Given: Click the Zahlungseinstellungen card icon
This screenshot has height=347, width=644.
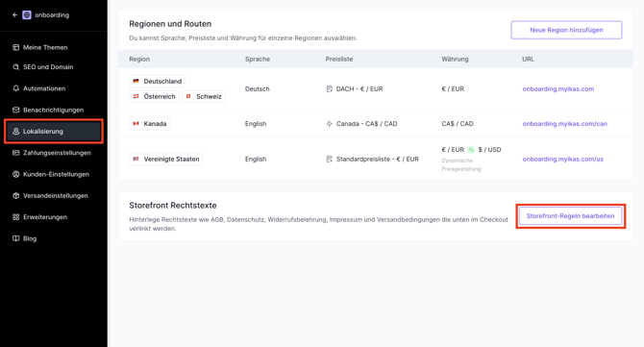Looking at the screenshot, I should tap(16, 153).
